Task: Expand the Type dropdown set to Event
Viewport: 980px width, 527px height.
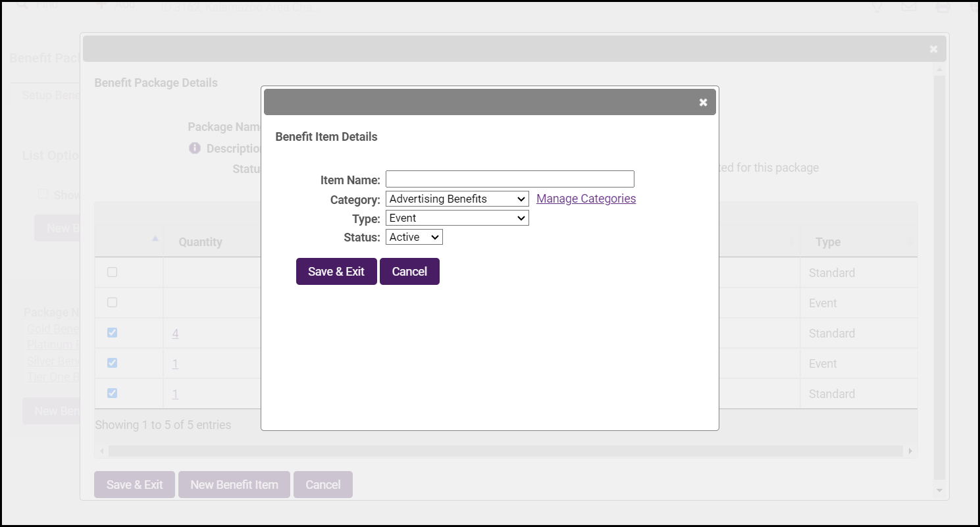Action: click(457, 218)
